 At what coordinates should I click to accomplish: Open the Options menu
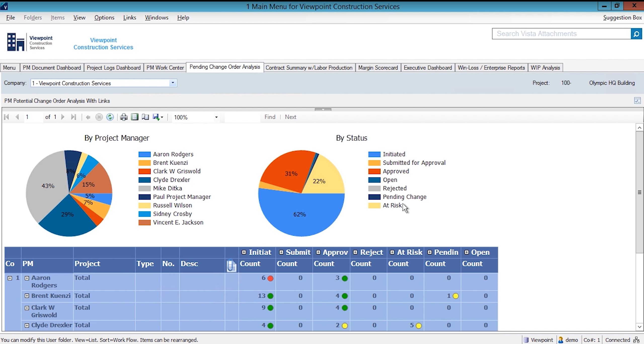point(104,17)
